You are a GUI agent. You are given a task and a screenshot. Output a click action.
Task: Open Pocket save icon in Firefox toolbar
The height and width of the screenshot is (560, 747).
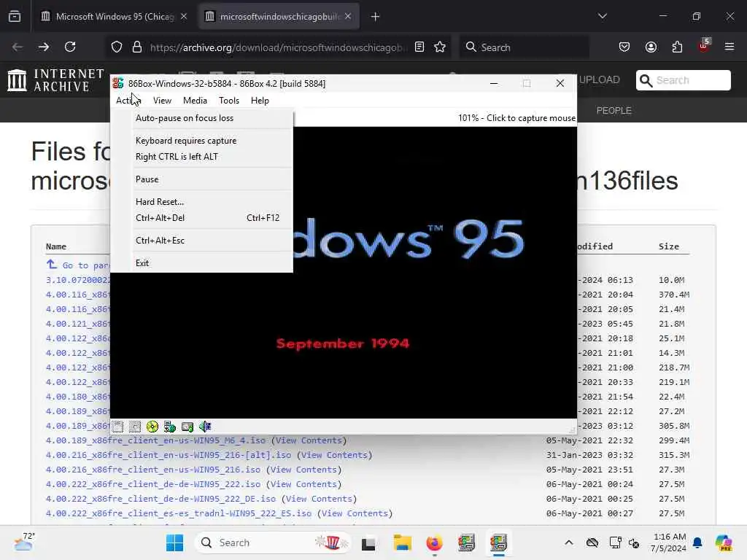(624, 47)
